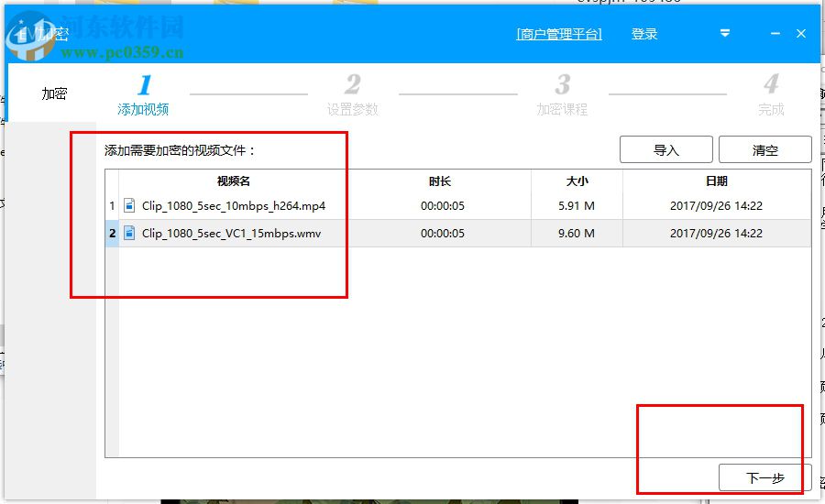Image resolution: width=825 pixels, height=504 pixels.
Task: Click the 5.91 M size cell
Action: [x=577, y=205]
